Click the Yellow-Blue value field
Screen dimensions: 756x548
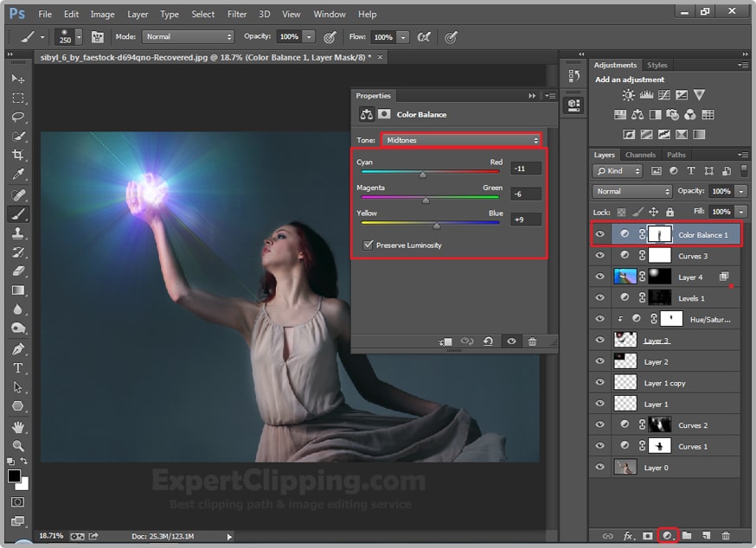(x=525, y=220)
